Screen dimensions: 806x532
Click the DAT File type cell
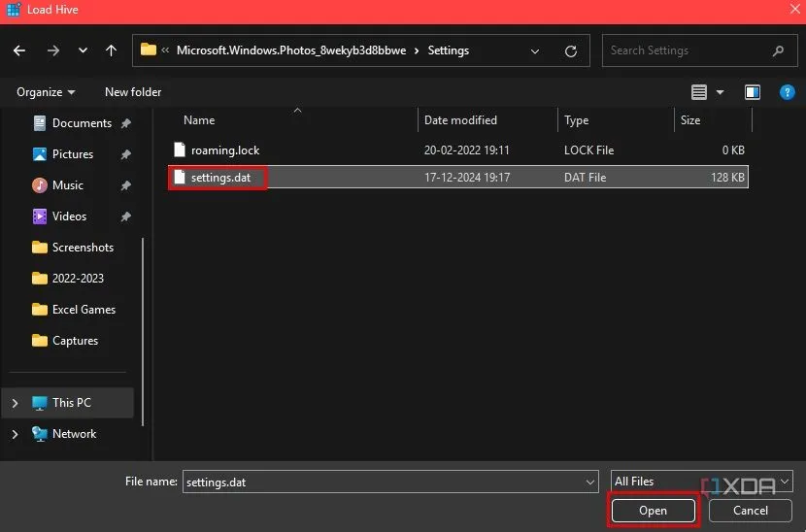(x=585, y=178)
